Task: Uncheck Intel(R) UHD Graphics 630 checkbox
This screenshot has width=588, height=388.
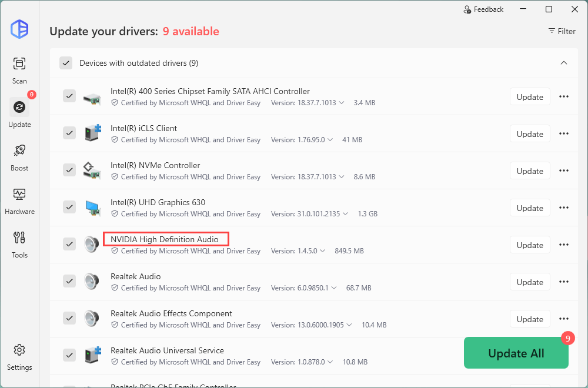Action: click(69, 207)
